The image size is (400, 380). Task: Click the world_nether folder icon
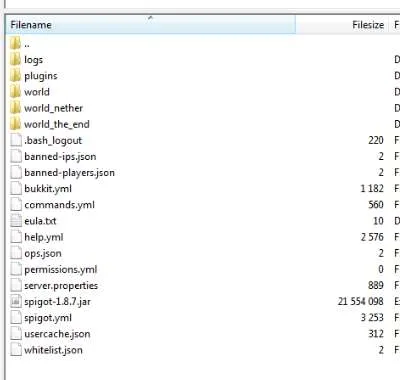click(15, 108)
